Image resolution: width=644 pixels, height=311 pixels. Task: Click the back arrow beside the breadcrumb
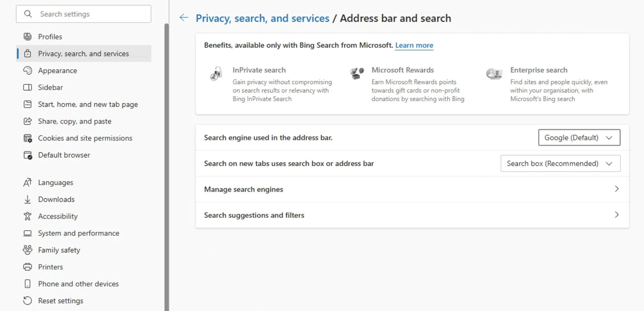(x=184, y=18)
